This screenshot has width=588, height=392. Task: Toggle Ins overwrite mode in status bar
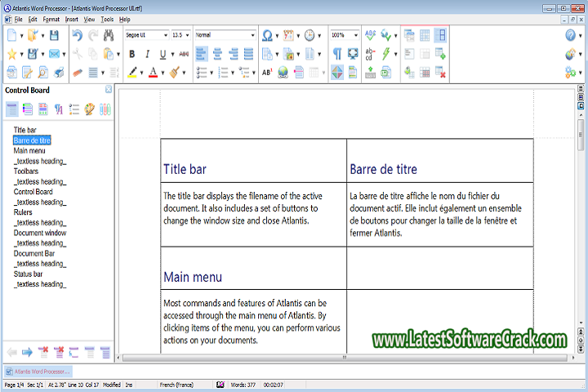(129, 385)
